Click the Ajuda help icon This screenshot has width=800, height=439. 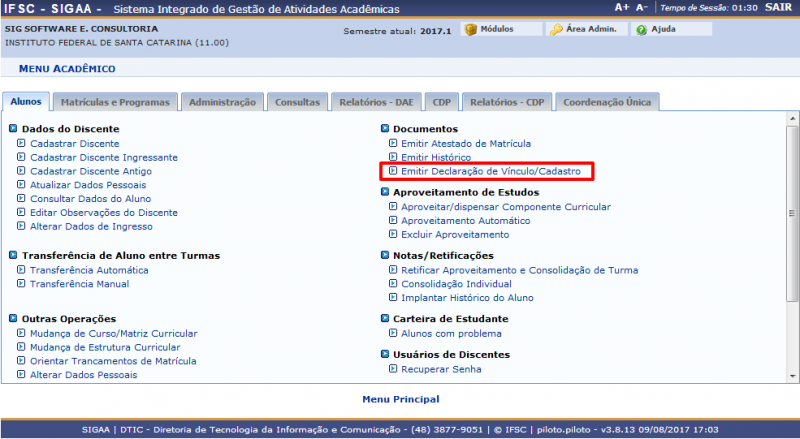pyautogui.click(x=641, y=29)
